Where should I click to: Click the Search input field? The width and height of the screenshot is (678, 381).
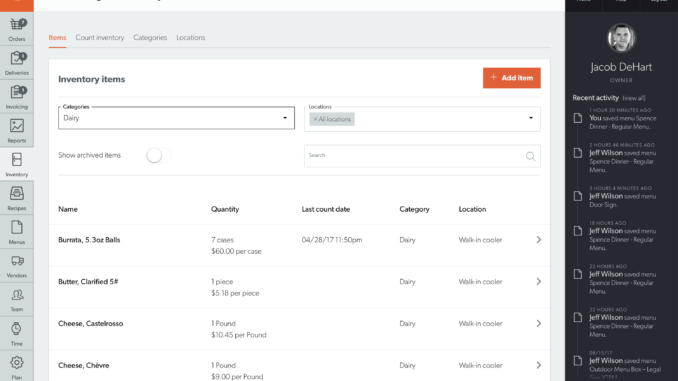(x=422, y=156)
